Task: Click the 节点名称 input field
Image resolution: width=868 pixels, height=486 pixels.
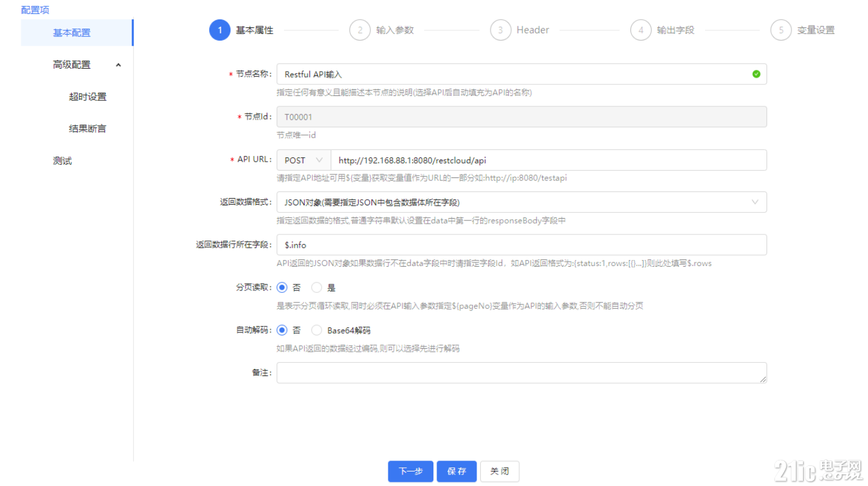Action: tap(522, 74)
